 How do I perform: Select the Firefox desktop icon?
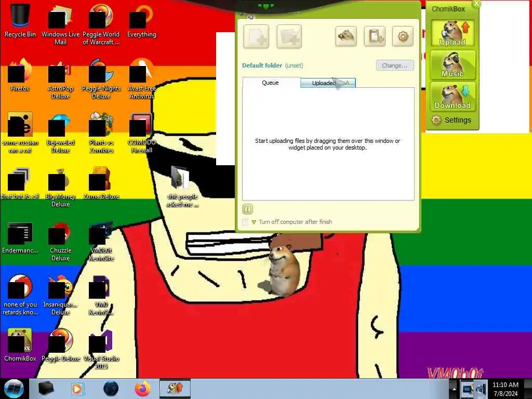point(20,75)
